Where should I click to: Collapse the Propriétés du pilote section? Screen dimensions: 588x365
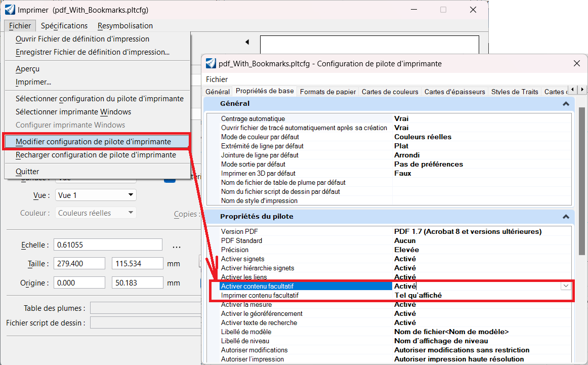point(566,217)
